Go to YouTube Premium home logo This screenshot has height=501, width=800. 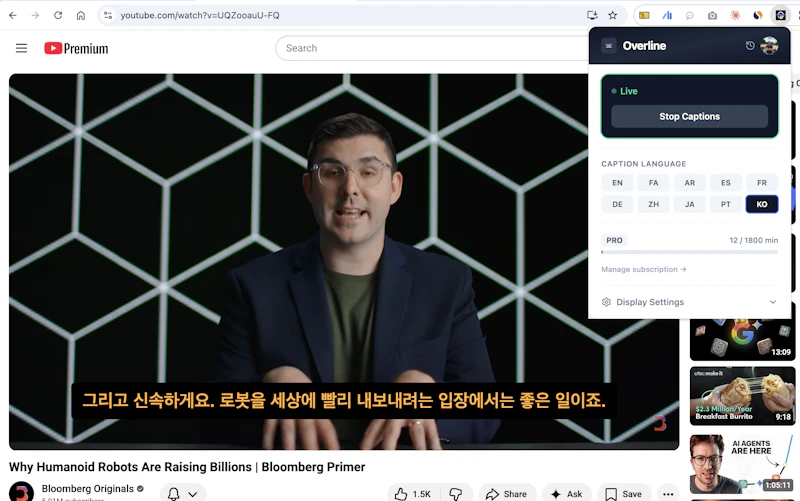[x=76, y=48]
